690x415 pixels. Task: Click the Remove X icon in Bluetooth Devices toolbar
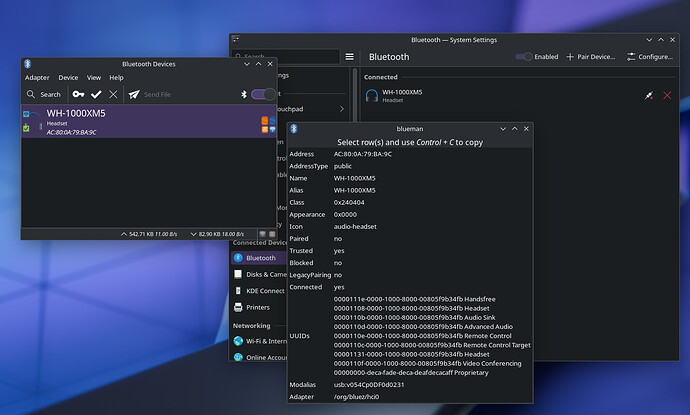[x=113, y=94]
